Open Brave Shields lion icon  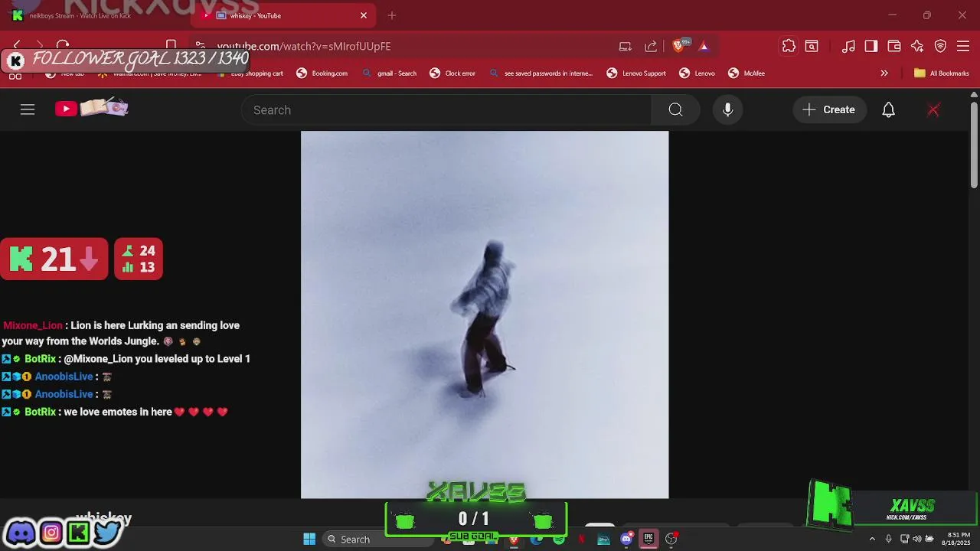click(x=678, y=46)
